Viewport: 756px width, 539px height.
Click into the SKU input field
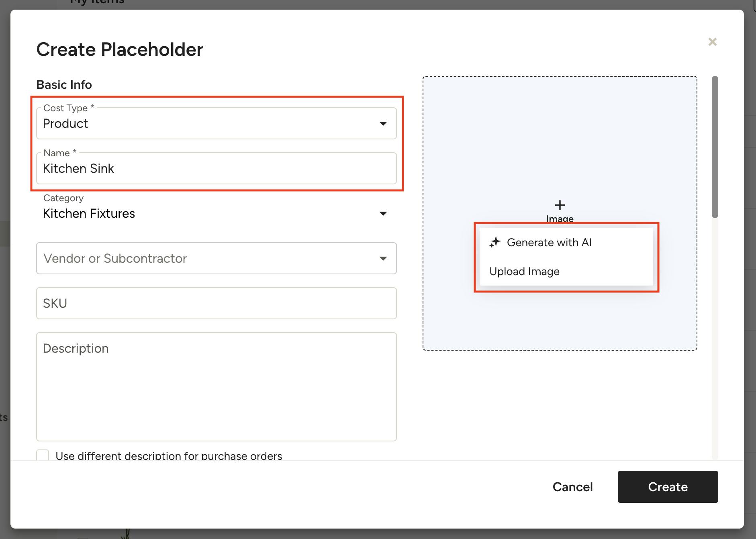[216, 304]
